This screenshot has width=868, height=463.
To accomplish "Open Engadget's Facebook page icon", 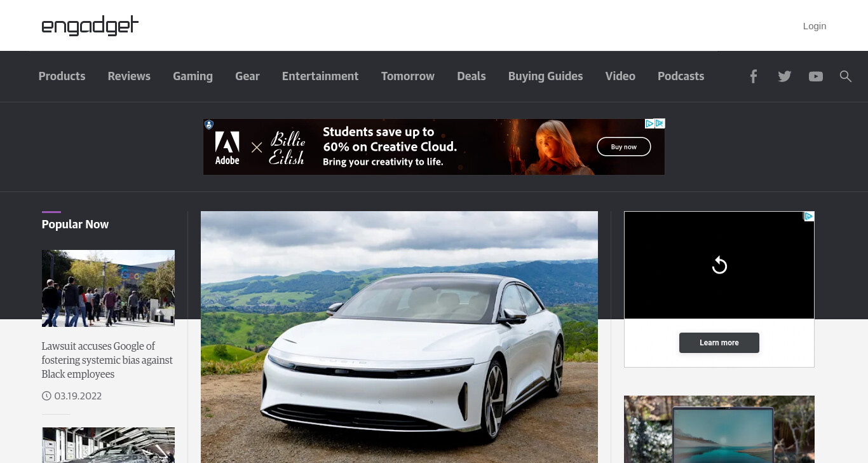I will [753, 76].
